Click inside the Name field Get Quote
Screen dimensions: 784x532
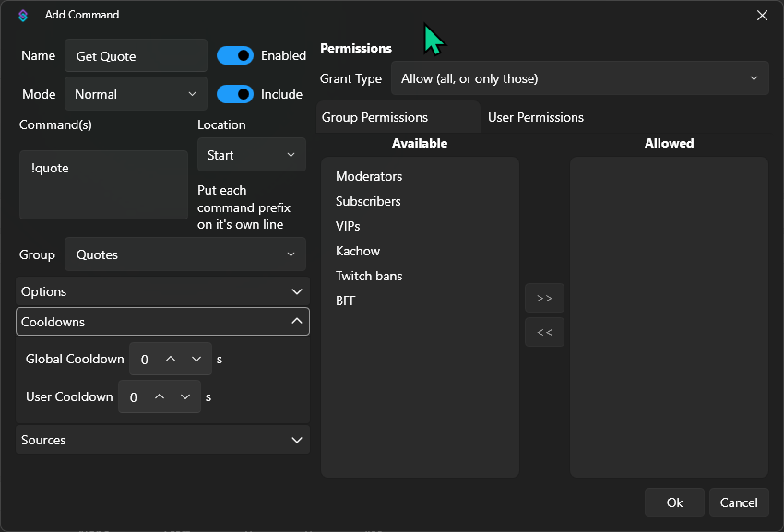(x=136, y=56)
